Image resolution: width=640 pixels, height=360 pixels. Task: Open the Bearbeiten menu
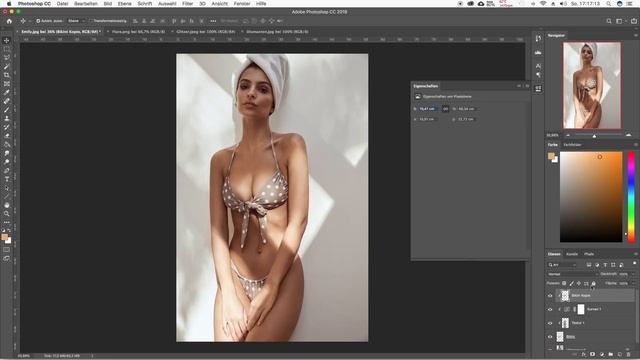point(86,3)
